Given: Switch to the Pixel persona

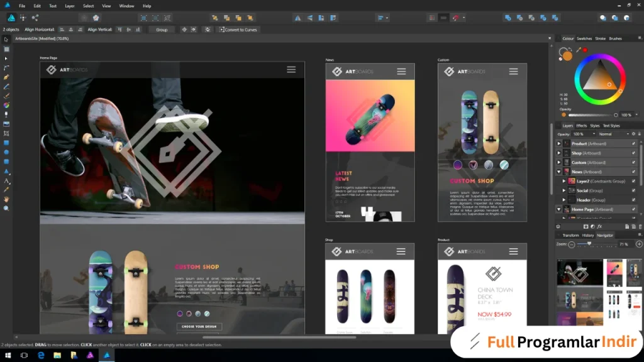Looking at the screenshot, I should click(x=23, y=18).
